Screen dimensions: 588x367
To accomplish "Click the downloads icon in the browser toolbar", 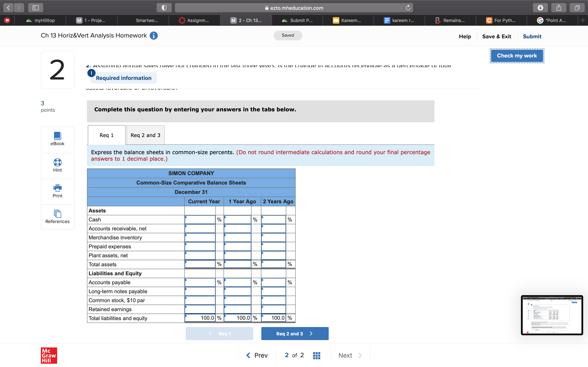I will click(540, 8).
